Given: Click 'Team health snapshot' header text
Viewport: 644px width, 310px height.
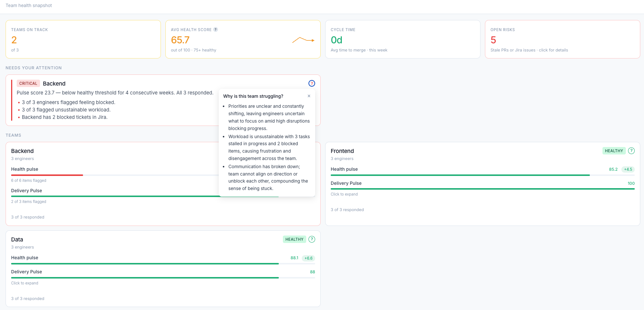Looking at the screenshot, I should pos(29,6).
